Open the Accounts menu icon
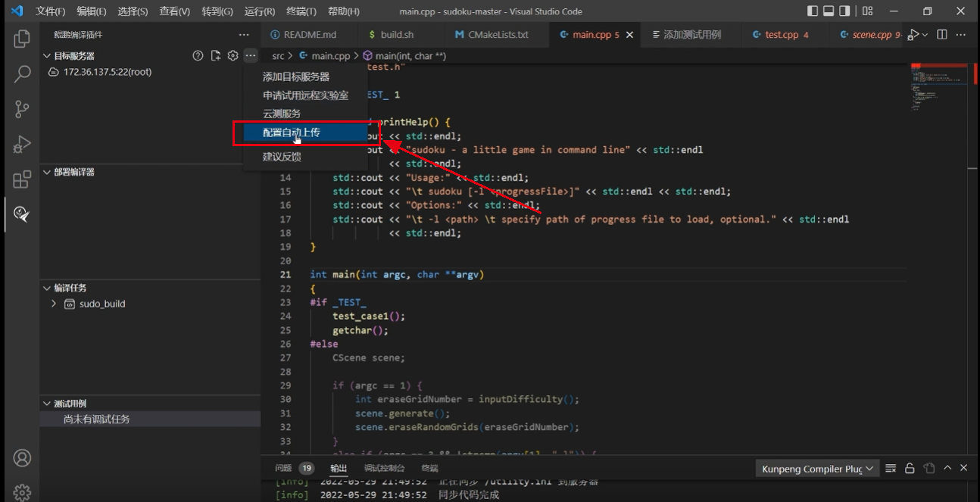 pos(22,458)
